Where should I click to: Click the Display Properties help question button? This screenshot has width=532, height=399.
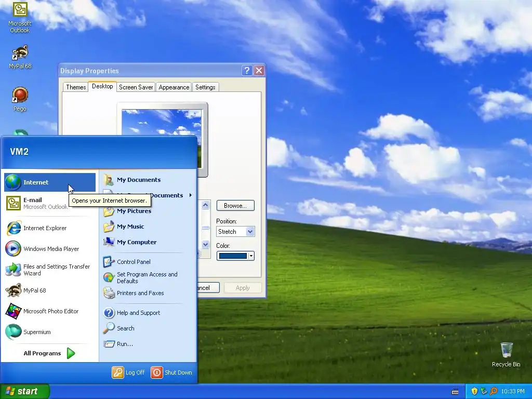tap(247, 71)
